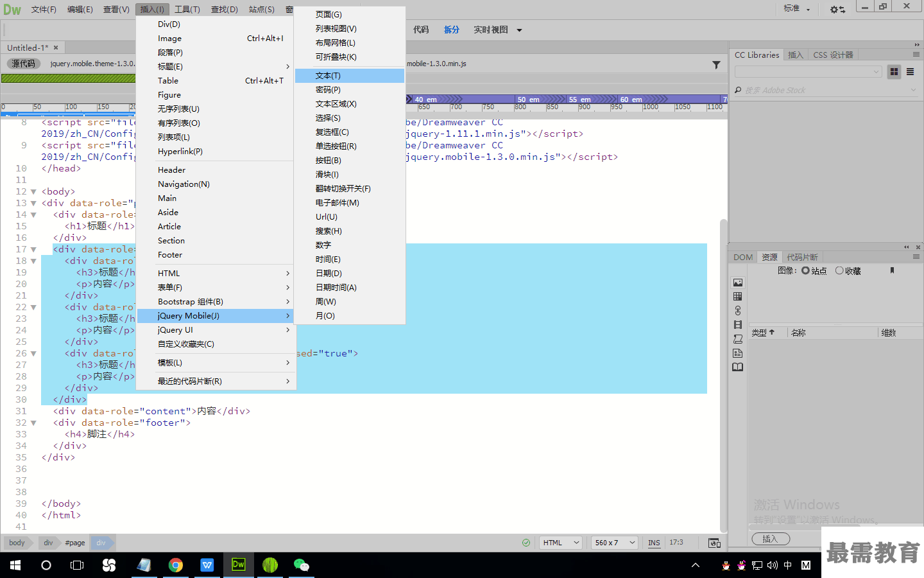Screen dimensions: 924x578
Task: Collapse code fold at line 32
Action: click(x=33, y=423)
